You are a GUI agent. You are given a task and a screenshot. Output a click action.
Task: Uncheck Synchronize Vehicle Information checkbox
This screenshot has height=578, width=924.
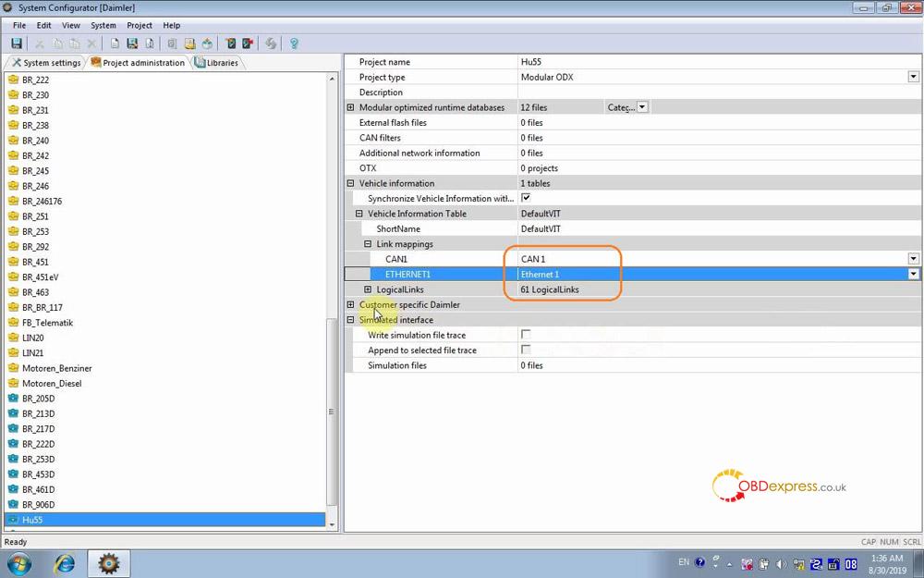[x=526, y=198]
